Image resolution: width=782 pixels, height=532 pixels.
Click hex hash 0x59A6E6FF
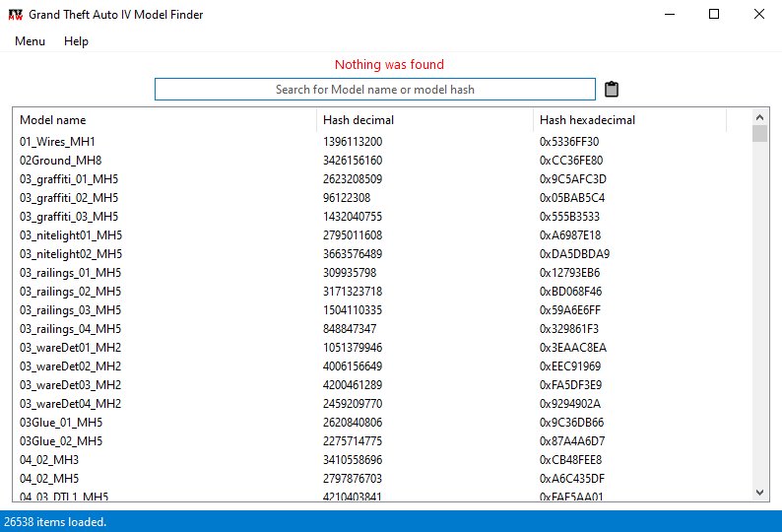(570, 310)
